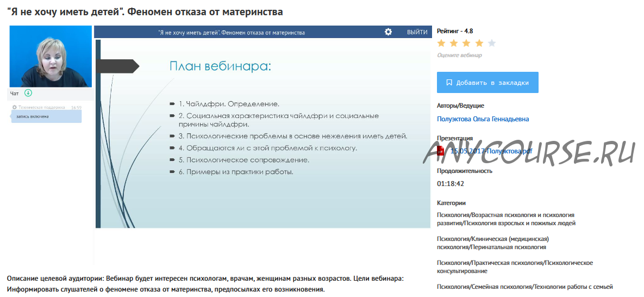This screenshot has width=644, height=297.
Task: Select the third rating star
Action: click(466, 44)
